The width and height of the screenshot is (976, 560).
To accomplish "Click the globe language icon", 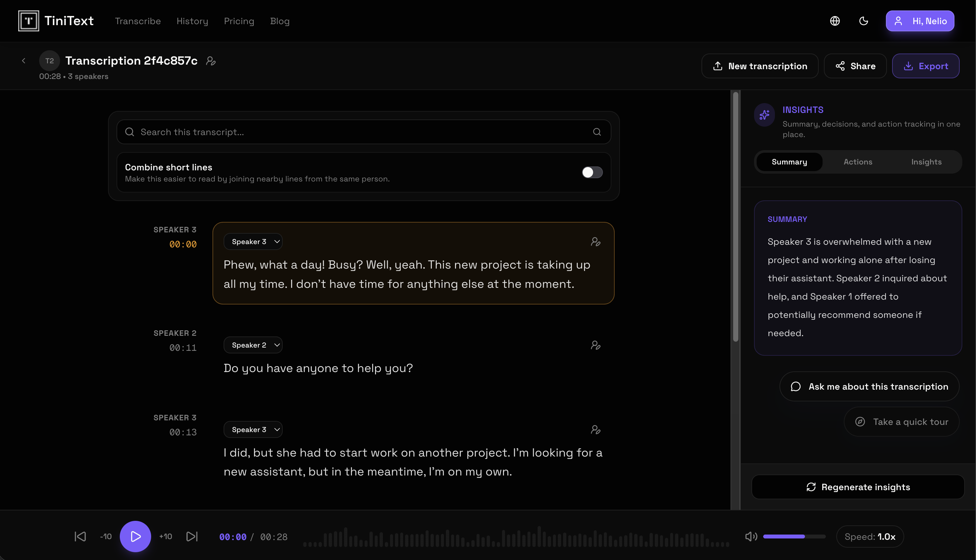I will tap(834, 21).
